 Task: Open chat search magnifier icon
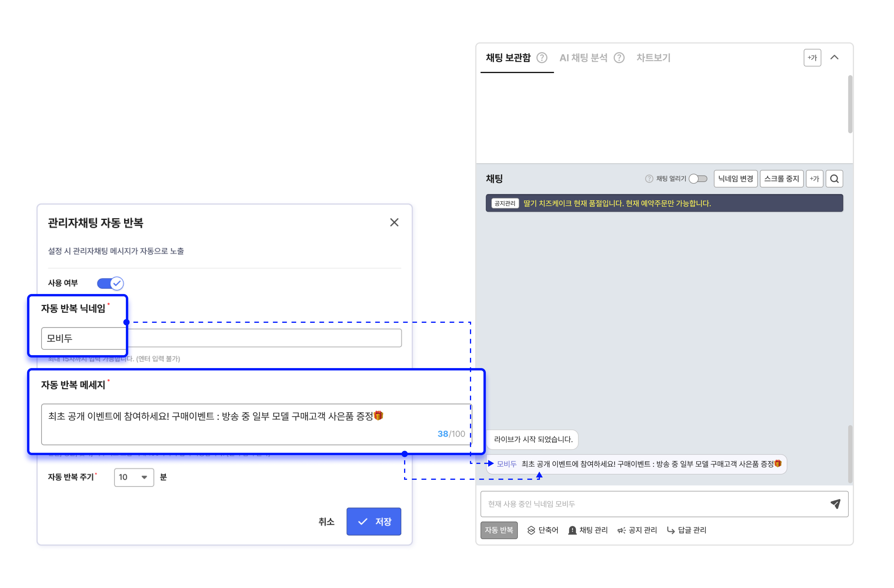(x=834, y=179)
